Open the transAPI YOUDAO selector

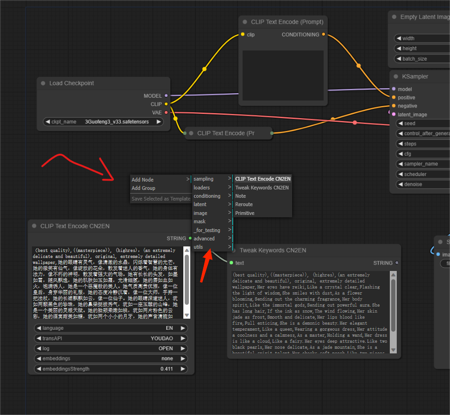coord(111,338)
